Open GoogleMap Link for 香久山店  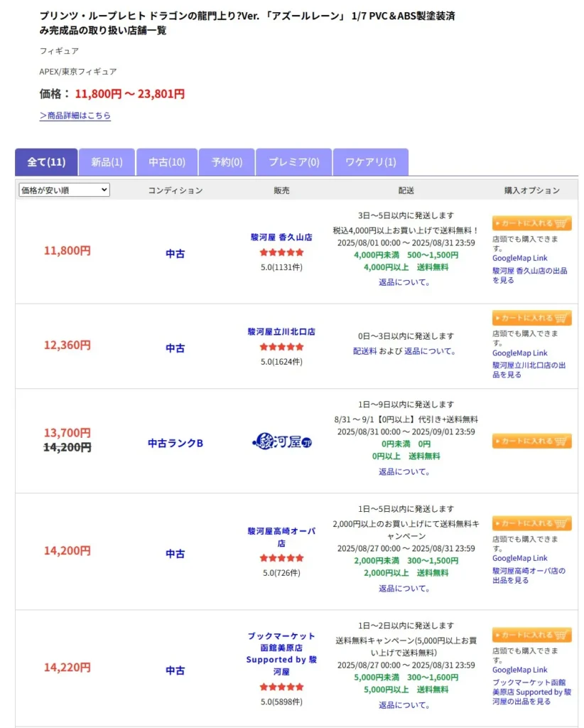pyautogui.click(x=519, y=258)
